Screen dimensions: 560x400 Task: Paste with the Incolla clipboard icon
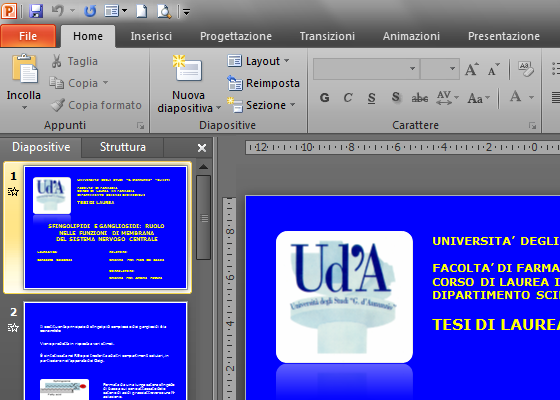click(24, 69)
